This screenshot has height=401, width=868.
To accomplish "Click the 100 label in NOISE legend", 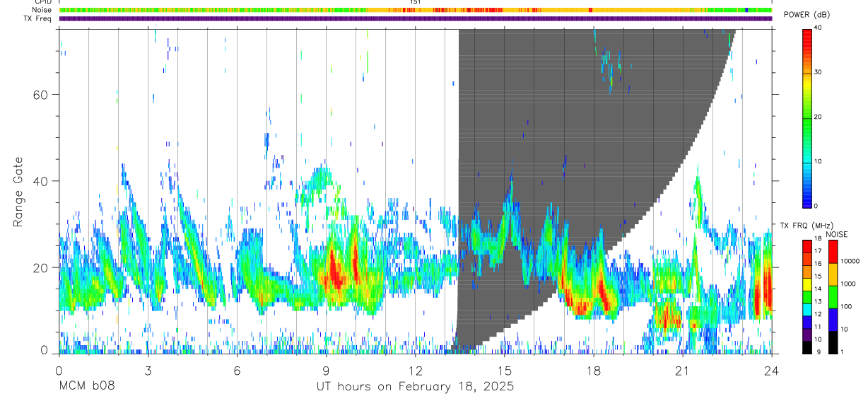I will pyautogui.click(x=848, y=307).
